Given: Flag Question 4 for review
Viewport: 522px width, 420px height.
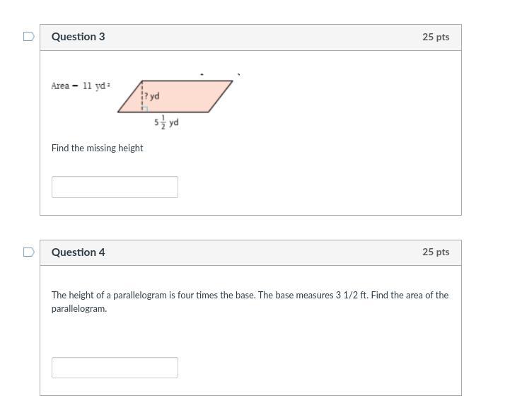Looking at the screenshot, I should pyautogui.click(x=29, y=252).
